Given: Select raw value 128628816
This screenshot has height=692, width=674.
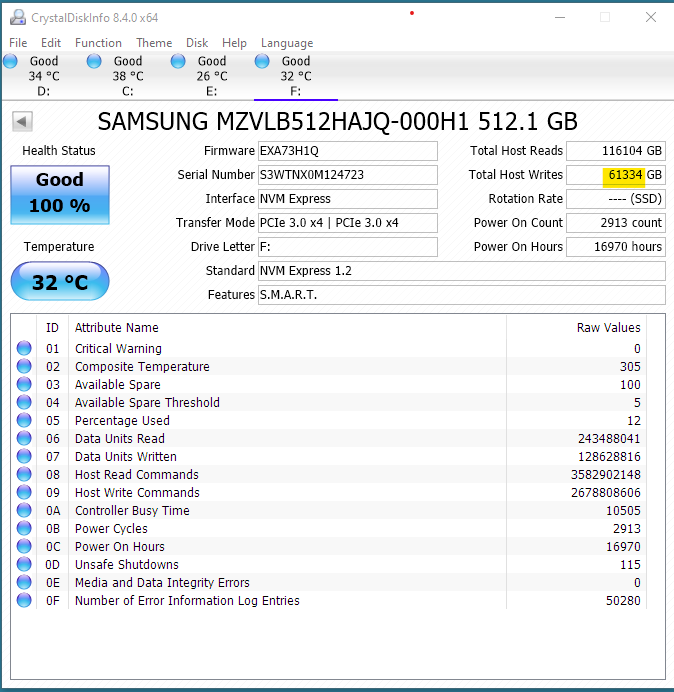Looking at the screenshot, I should 609,457.
